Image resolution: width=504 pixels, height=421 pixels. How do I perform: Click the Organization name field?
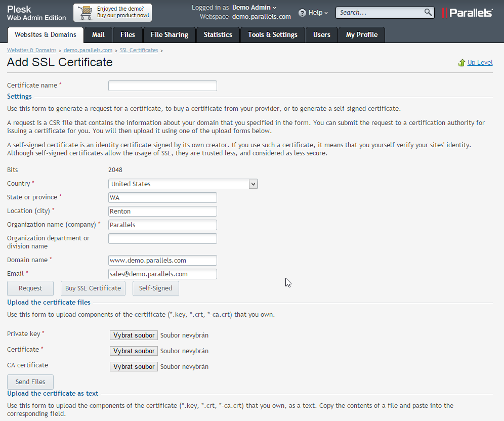162,225
